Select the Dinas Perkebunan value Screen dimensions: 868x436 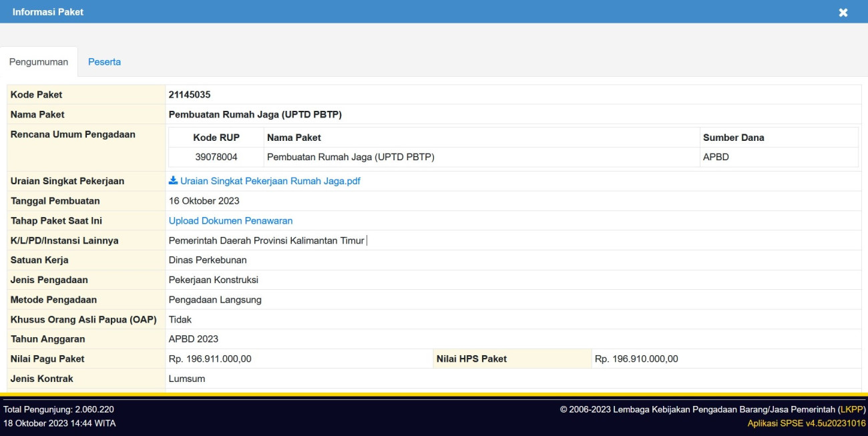(208, 260)
